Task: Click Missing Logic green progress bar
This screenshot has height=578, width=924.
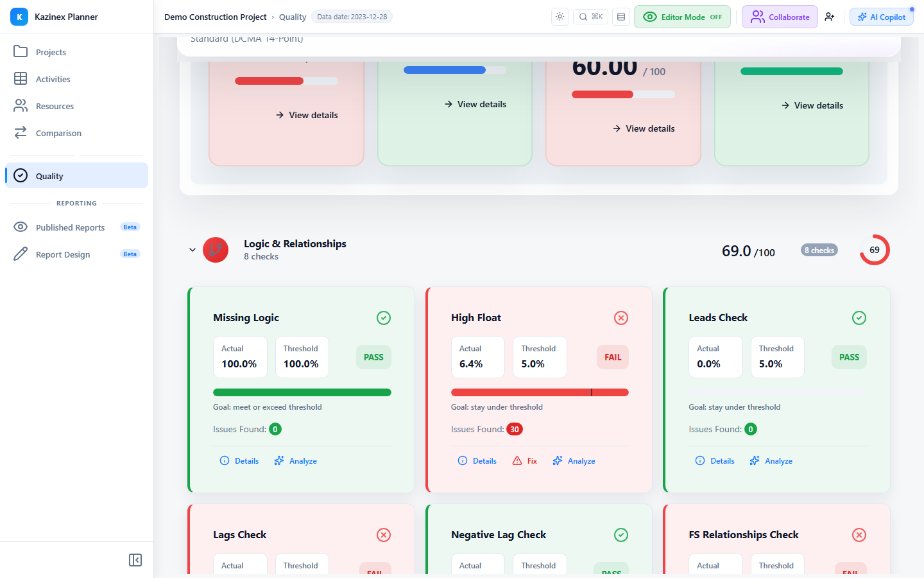Action: (302, 392)
